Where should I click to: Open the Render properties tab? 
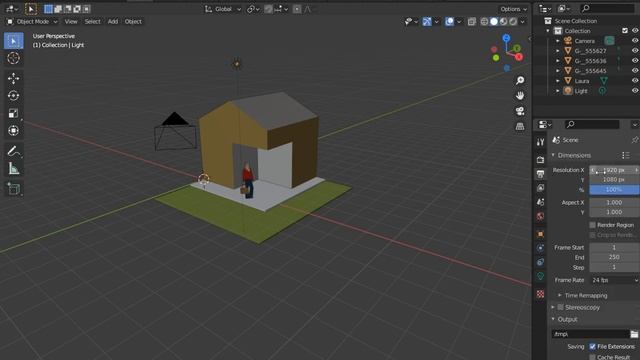[540, 160]
